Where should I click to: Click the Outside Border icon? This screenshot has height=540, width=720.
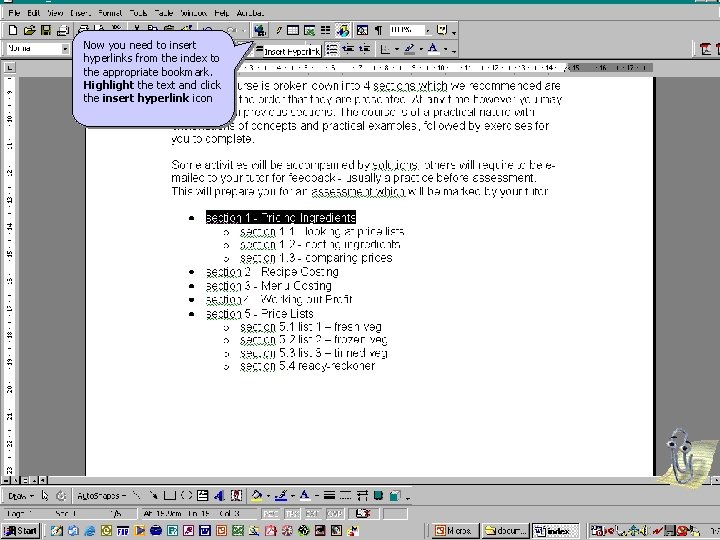point(385,49)
